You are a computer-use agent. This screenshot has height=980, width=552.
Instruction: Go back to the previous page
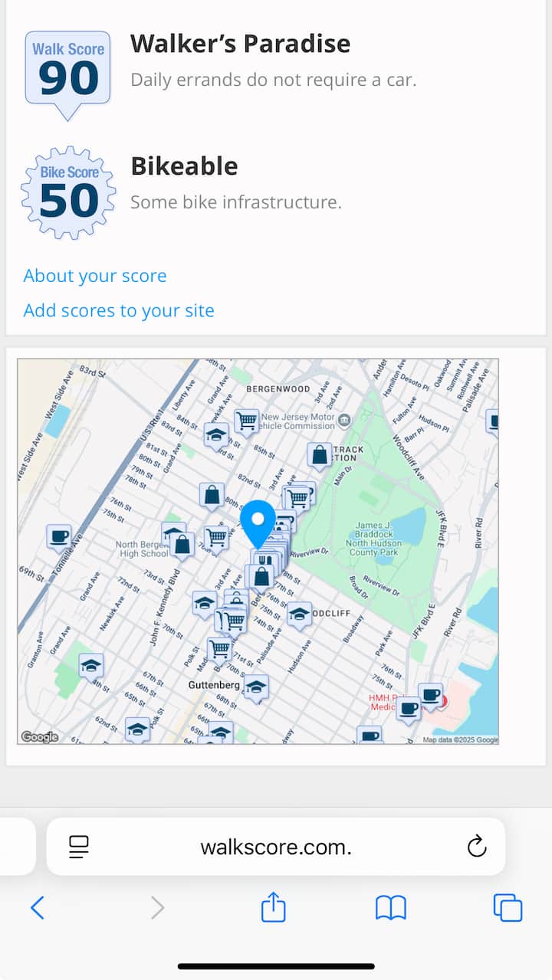pos(37,909)
